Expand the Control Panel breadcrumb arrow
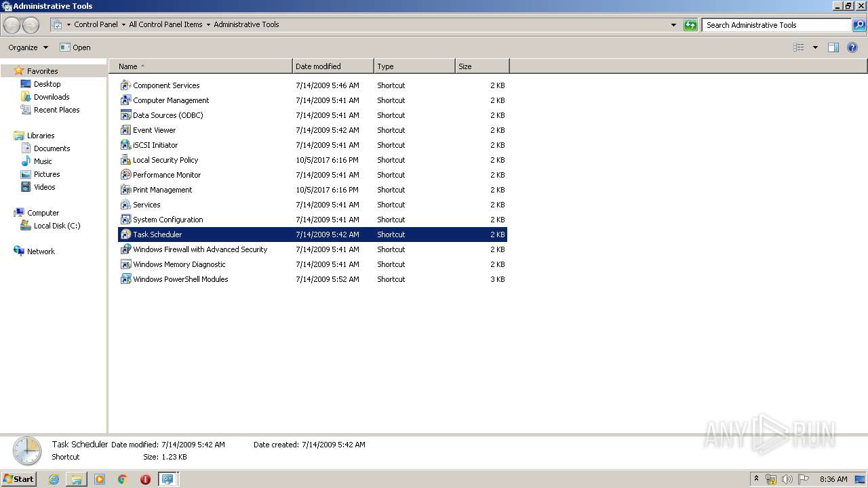The height and width of the screenshot is (488, 868). click(123, 24)
